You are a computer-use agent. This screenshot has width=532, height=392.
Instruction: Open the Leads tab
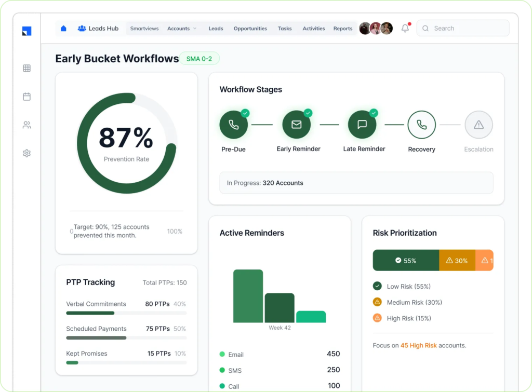pos(216,29)
